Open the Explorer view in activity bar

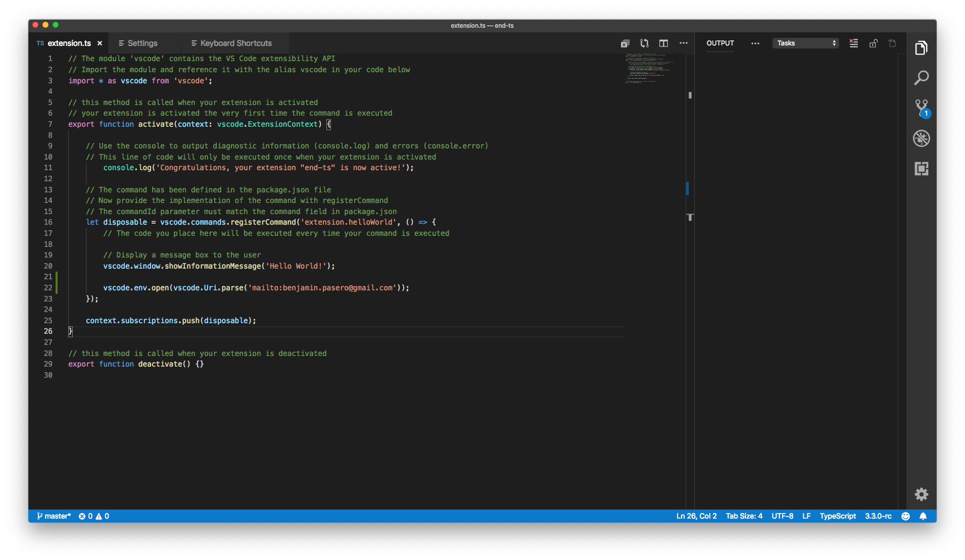pos(921,48)
